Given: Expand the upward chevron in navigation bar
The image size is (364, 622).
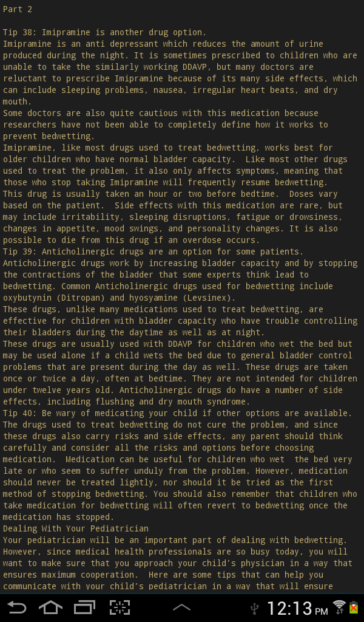Looking at the screenshot, I should (x=182, y=607).
